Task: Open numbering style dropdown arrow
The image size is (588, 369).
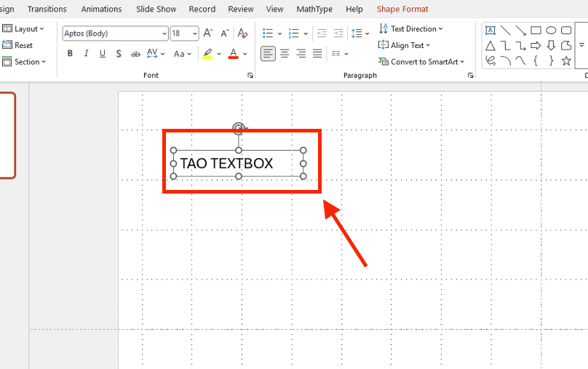Action: tap(306, 33)
